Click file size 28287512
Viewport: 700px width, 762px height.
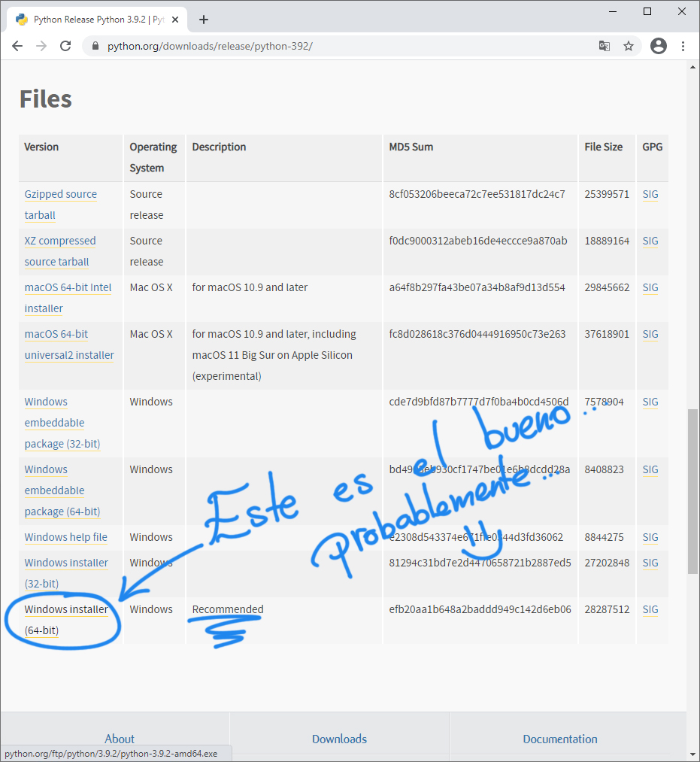pos(607,609)
